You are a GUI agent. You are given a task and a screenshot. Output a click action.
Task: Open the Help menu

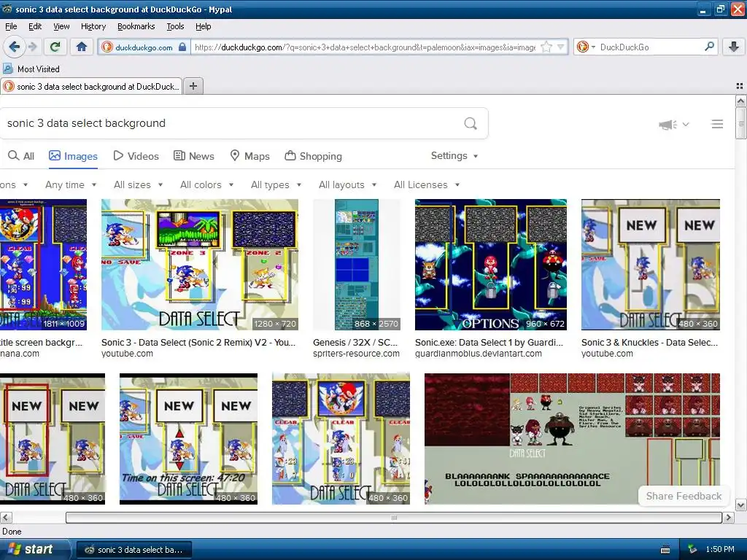tap(203, 26)
